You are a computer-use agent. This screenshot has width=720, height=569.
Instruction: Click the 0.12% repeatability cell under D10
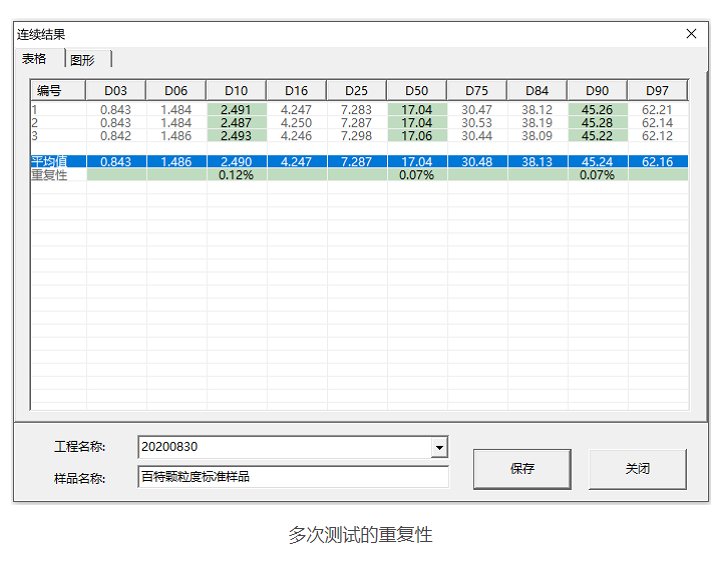pos(236,174)
